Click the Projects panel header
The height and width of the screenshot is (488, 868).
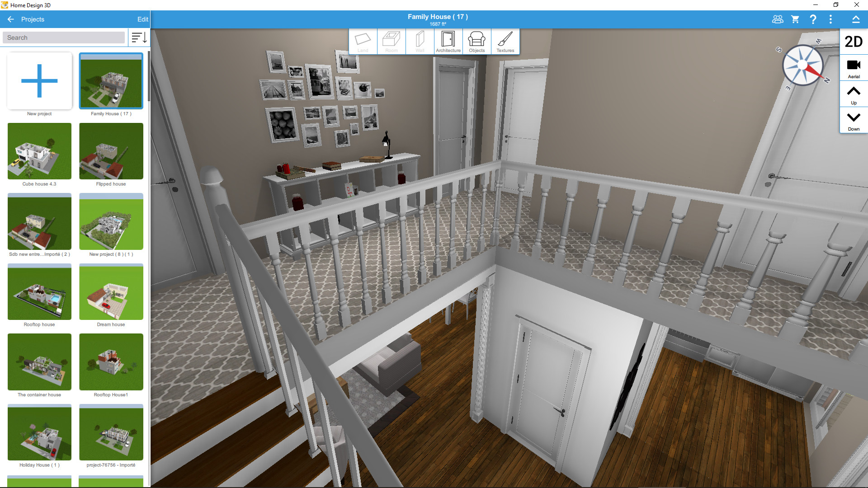32,19
